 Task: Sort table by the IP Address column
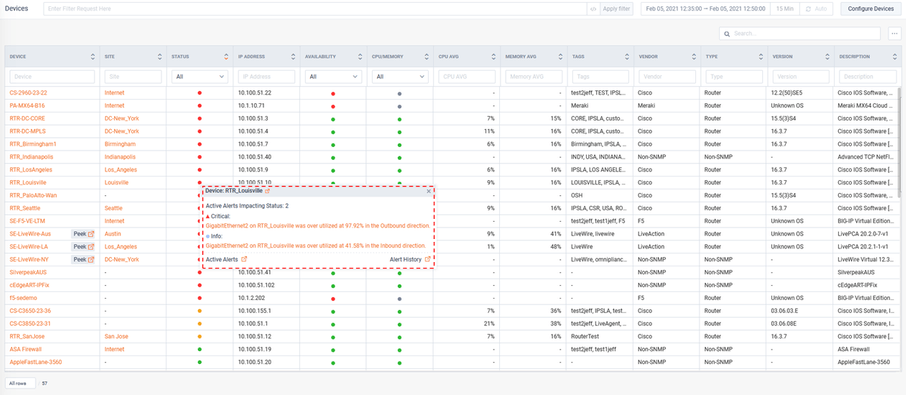[x=293, y=57]
